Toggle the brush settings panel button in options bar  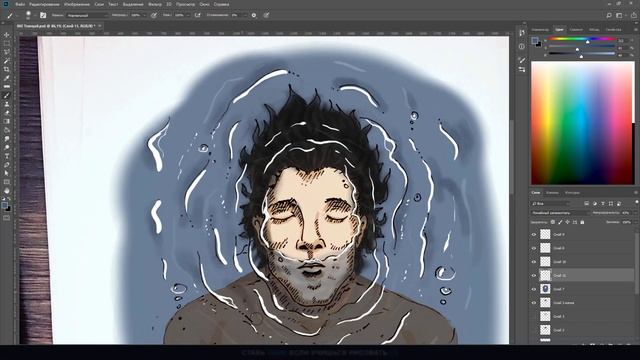tap(43, 15)
